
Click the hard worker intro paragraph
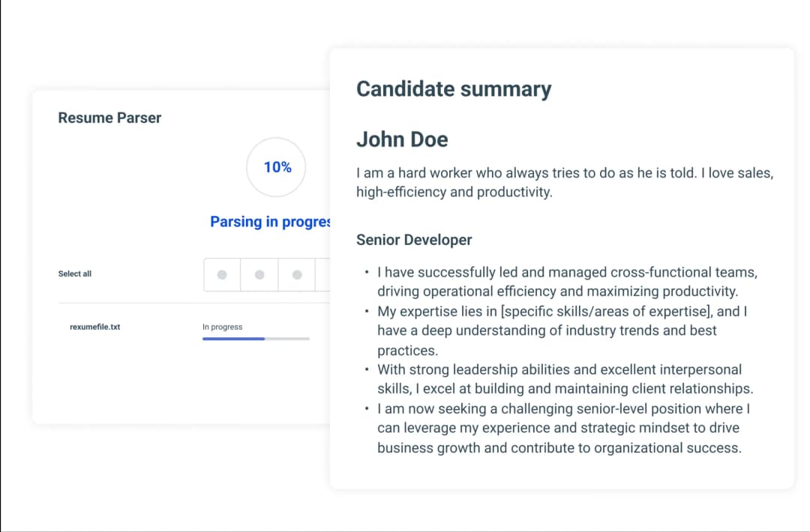coord(564,182)
